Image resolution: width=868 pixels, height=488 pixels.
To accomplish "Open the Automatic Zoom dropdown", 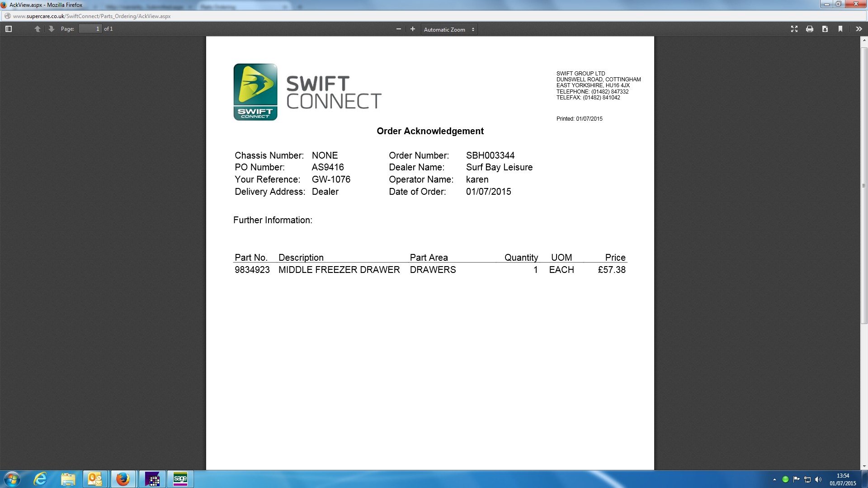I will (x=449, y=29).
